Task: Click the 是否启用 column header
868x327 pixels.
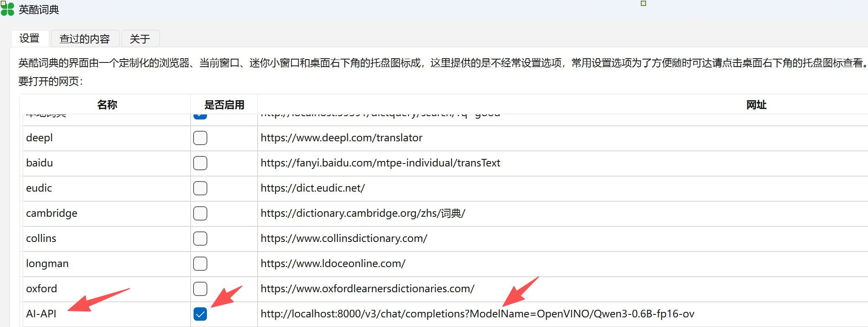Action: tap(224, 104)
